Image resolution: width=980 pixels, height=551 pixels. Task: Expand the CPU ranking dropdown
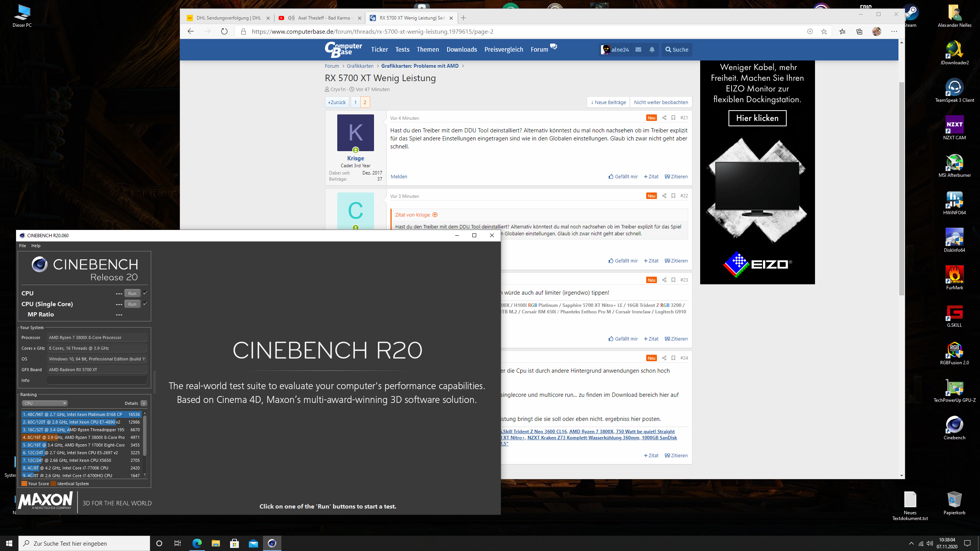pyautogui.click(x=45, y=403)
